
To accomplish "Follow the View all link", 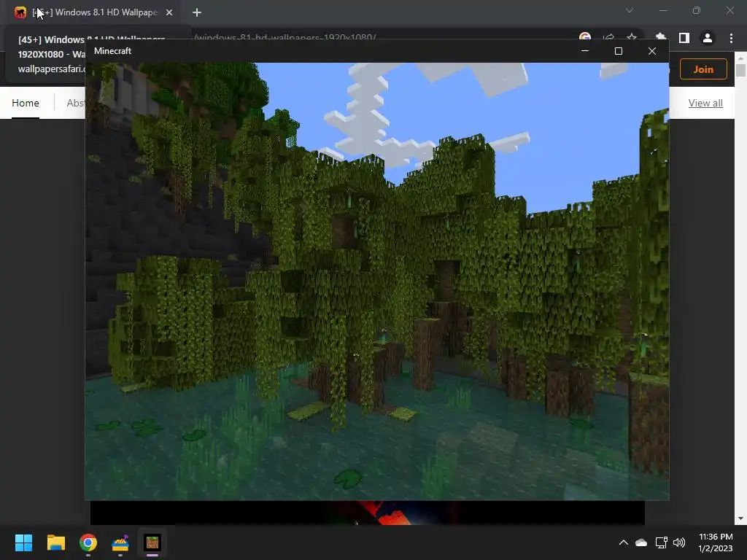I will click(705, 103).
